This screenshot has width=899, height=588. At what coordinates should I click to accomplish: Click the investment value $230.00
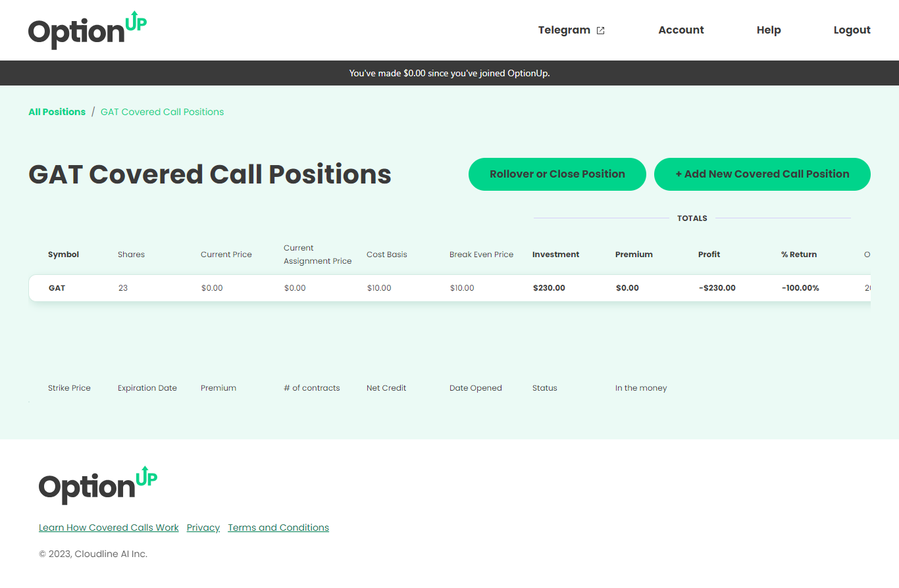[549, 288]
